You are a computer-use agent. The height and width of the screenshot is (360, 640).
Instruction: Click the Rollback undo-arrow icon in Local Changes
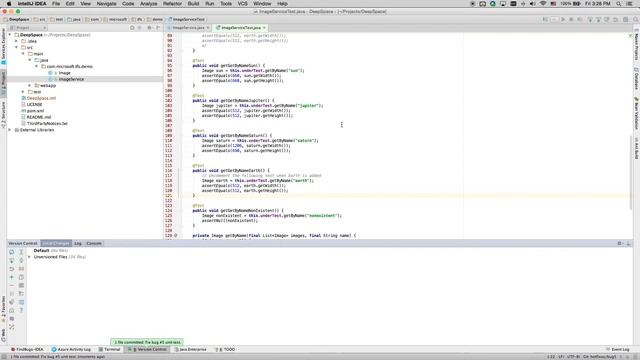[11, 269]
